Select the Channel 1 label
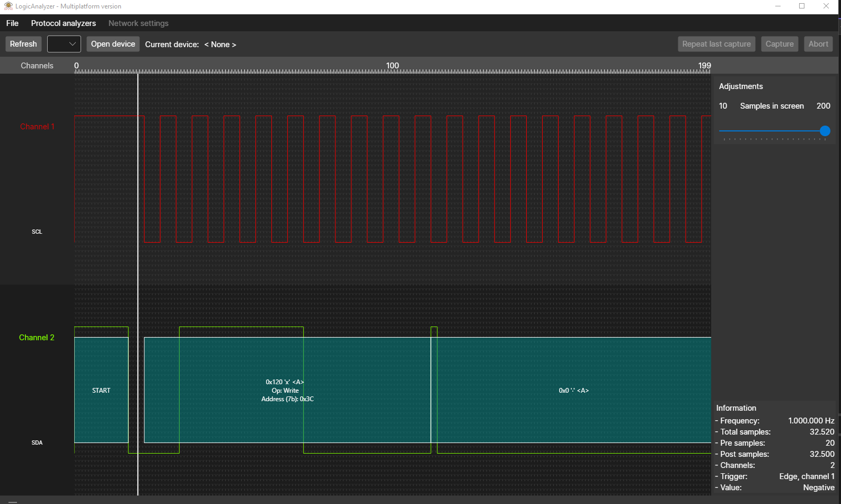Screen dimensions: 841x504 (37, 127)
